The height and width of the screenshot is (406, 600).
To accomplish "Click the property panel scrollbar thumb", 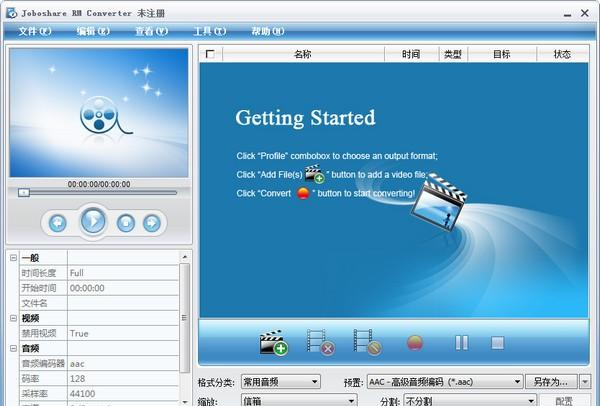I will coord(185,318).
